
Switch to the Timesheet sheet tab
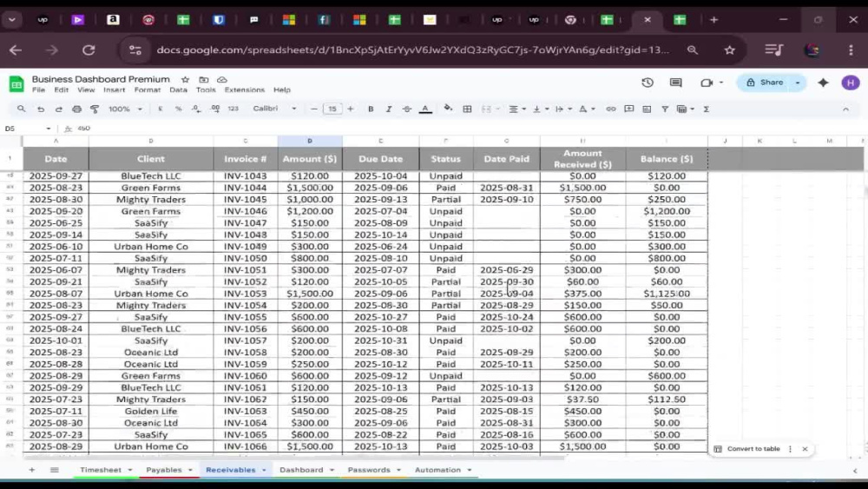(100, 470)
